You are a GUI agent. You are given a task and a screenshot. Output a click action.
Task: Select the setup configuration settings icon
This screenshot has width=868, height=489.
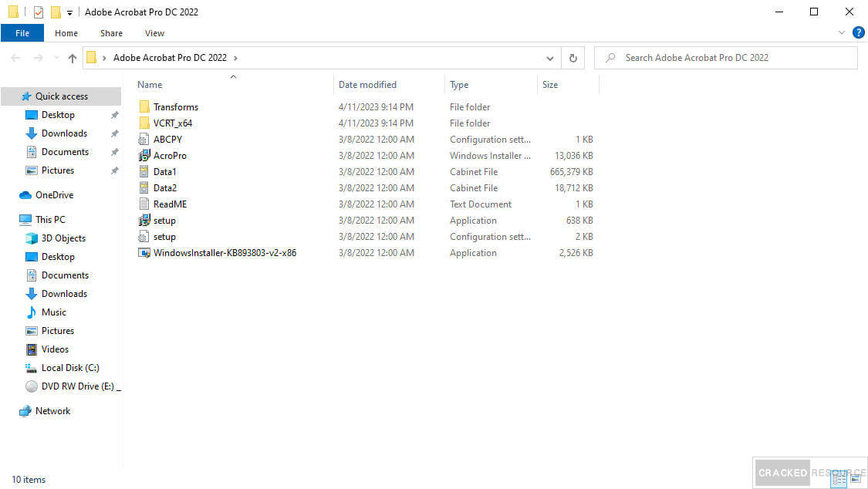tap(144, 237)
